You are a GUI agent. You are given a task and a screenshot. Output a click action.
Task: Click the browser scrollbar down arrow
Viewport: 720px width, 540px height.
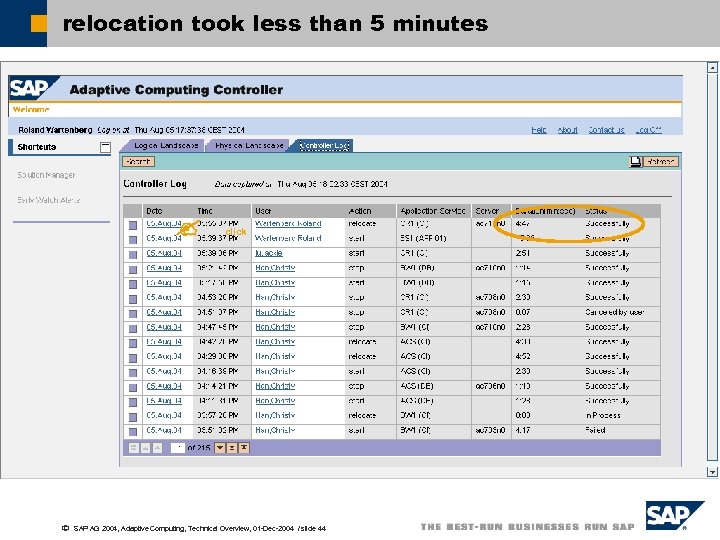pyautogui.click(x=712, y=472)
